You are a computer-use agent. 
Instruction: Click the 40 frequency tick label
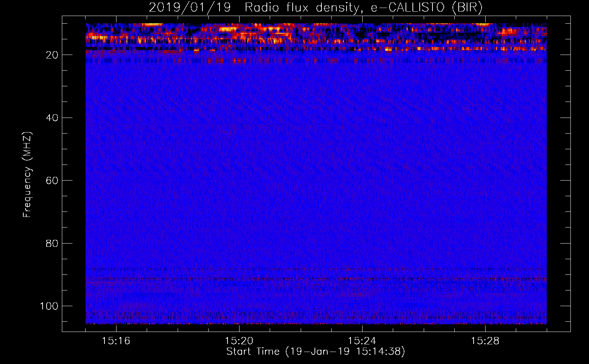pyautogui.click(x=52, y=118)
